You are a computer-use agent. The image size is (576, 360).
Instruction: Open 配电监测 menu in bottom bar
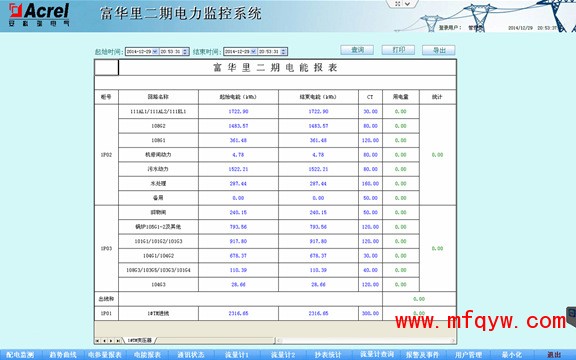pyautogui.click(x=20, y=355)
